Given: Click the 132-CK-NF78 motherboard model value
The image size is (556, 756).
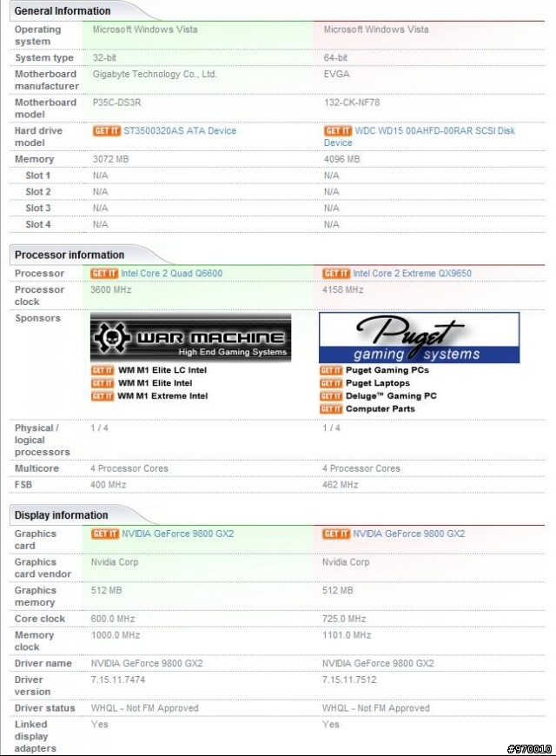Looking at the screenshot, I should 352,103.
